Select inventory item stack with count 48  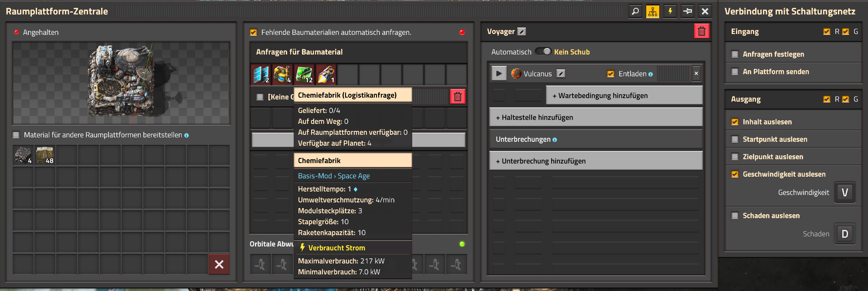pyautogui.click(x=45, y=155)
